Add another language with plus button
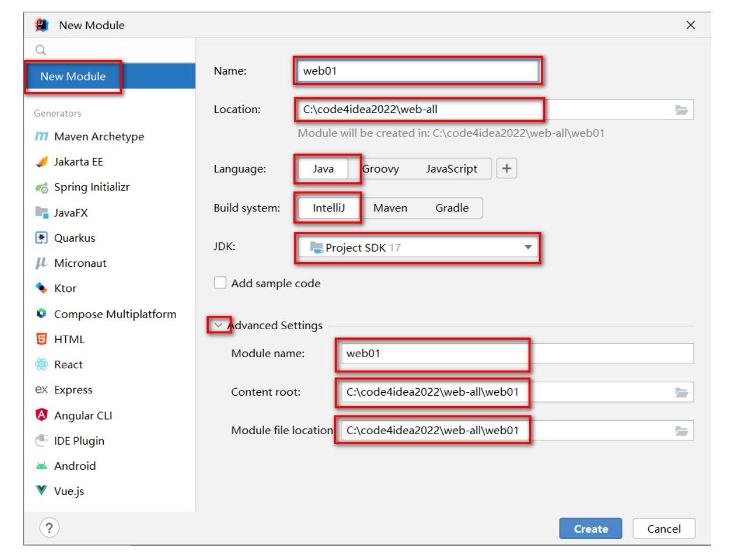 (x=507, y=168)
